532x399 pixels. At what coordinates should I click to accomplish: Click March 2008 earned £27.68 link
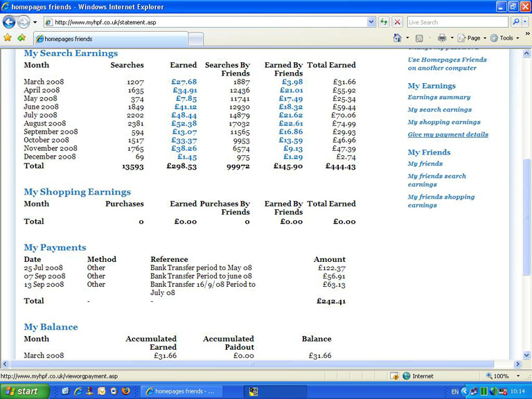tap(184, 82)
